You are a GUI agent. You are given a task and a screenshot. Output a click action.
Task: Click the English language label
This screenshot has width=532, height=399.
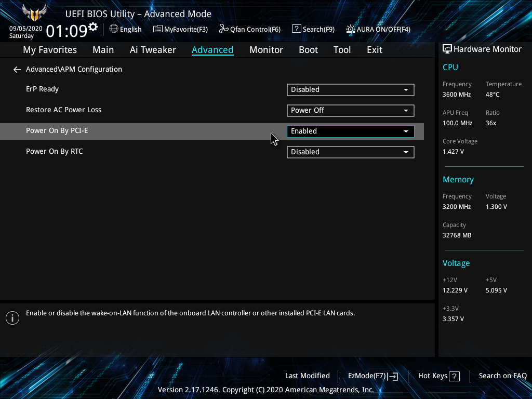click(x=130, y=30)
